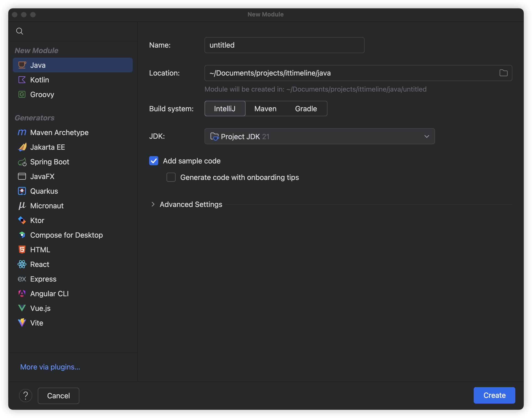The image size is (532, 418).
Task: Switch build system to Maven
Action: coord(265,109)
